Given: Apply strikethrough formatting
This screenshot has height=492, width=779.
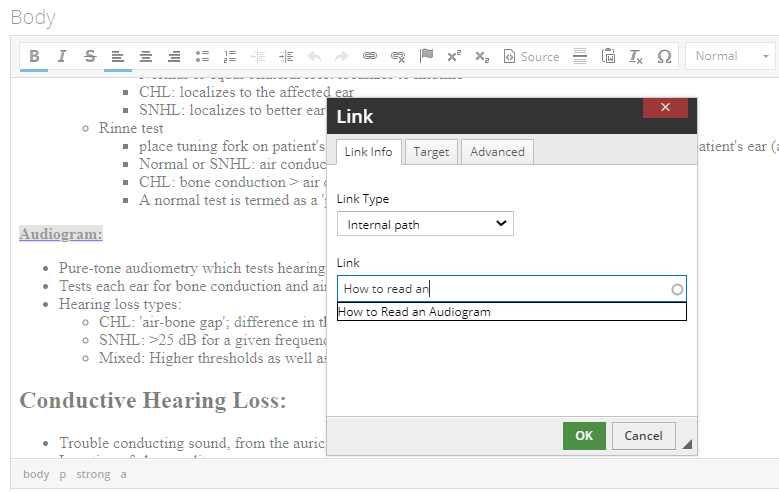Looking at the screenshot, I should coord(90,56).
